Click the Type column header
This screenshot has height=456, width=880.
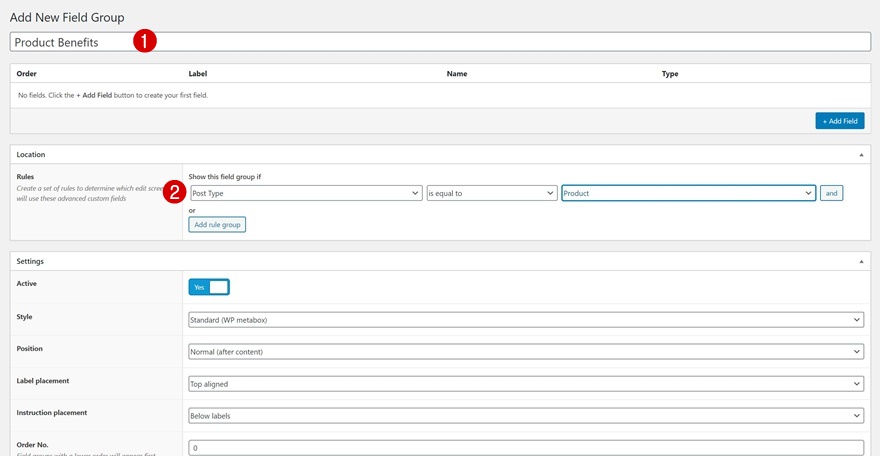coord(670,74)
